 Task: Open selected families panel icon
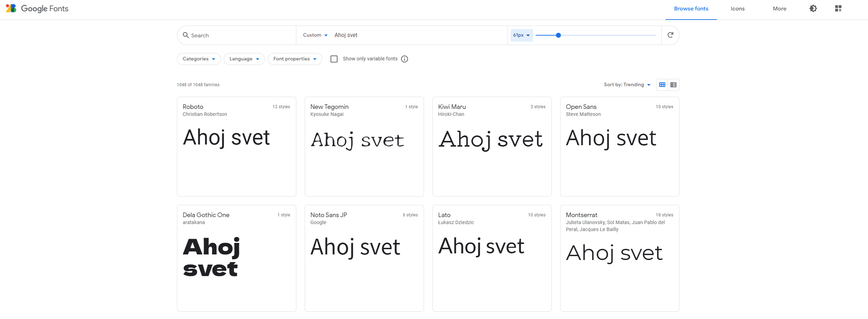click(x=838, y=8)
